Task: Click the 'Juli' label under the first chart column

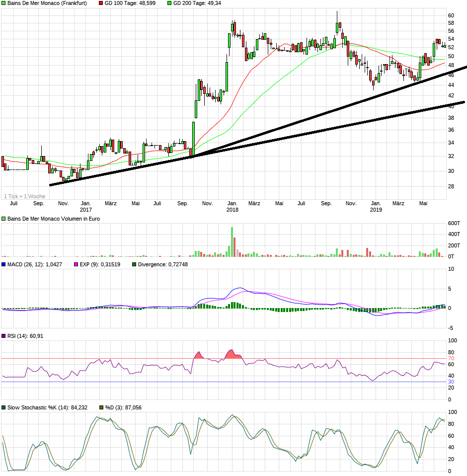Action: coord(13,203)
